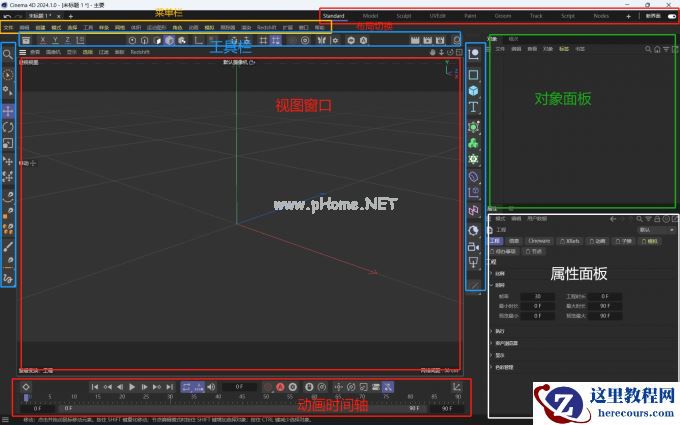Click the coordinate system icon in top toolbar

80,40
